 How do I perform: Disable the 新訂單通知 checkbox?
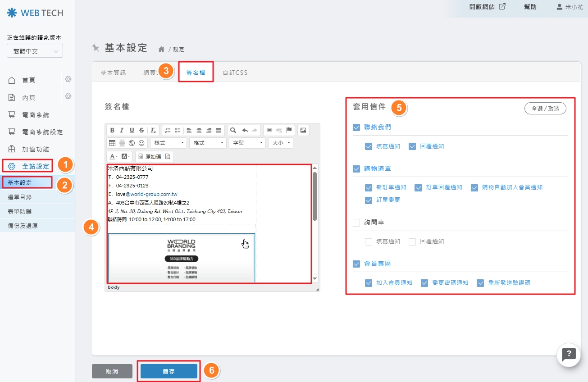tap(369, 187)
